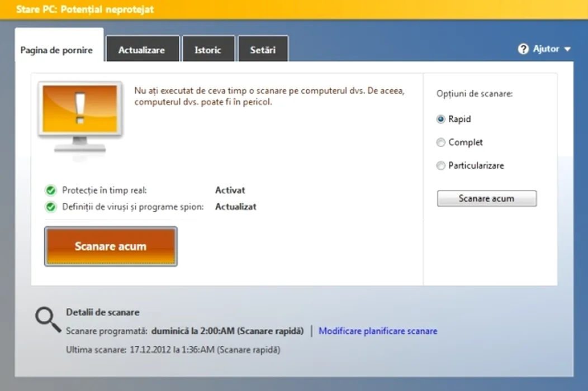Expand the Ajutor dropdown arrow
Viewport: 588px width, 391px height.
[x=567, y=50]
